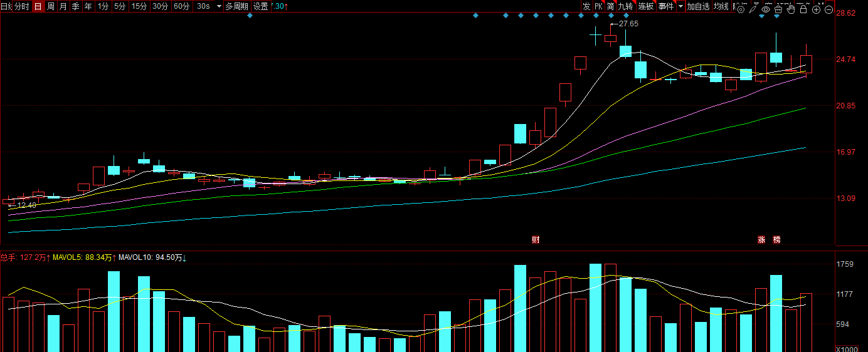868x352 pixels.
Task: Switch to 周 weekly period
Action: coord(50,6)
